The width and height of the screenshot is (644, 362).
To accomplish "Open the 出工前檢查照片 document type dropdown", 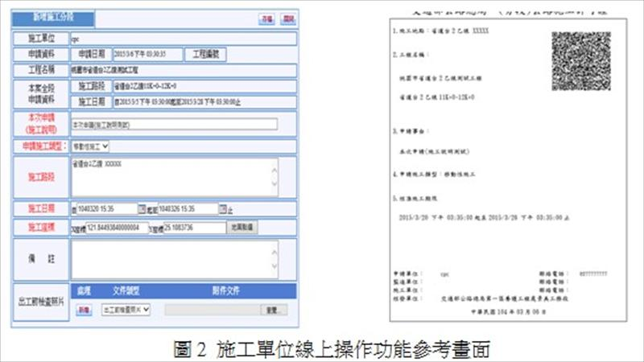I will point(126,310).
